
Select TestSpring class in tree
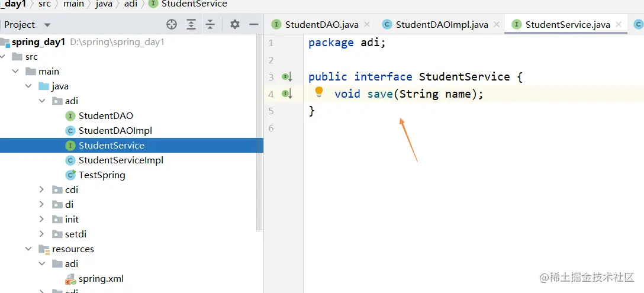(102, 175)
